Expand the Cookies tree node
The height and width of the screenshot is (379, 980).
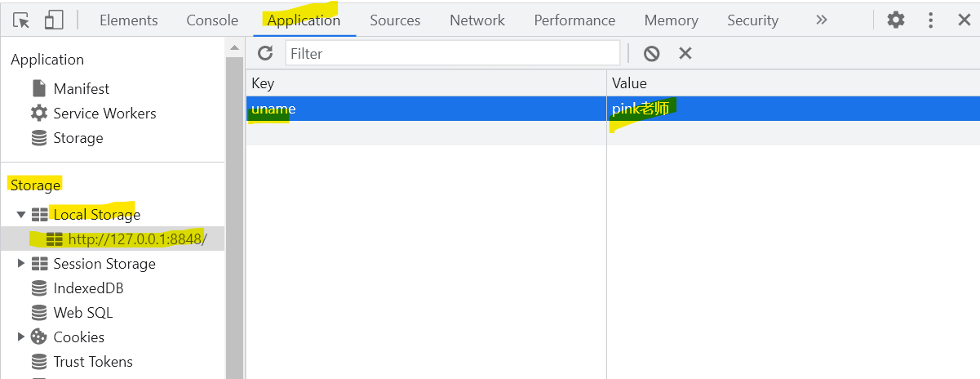21,337
